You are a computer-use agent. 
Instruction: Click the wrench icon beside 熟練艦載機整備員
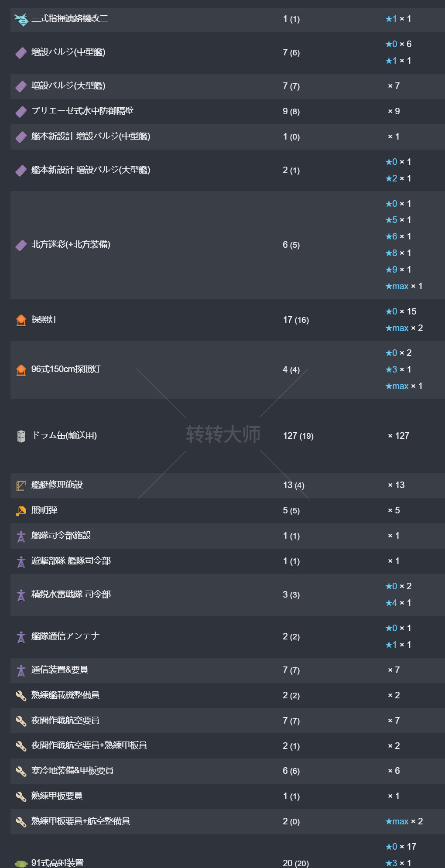tap(21, 696)
